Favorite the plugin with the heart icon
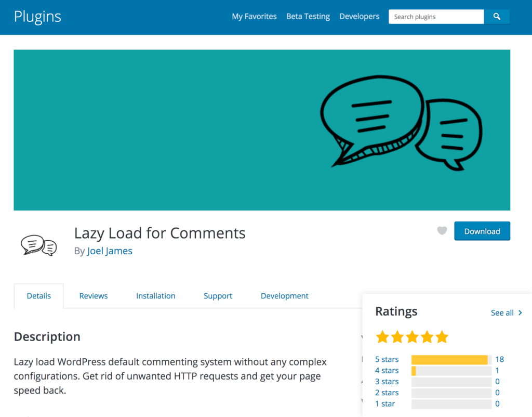 tap(442, 231)
